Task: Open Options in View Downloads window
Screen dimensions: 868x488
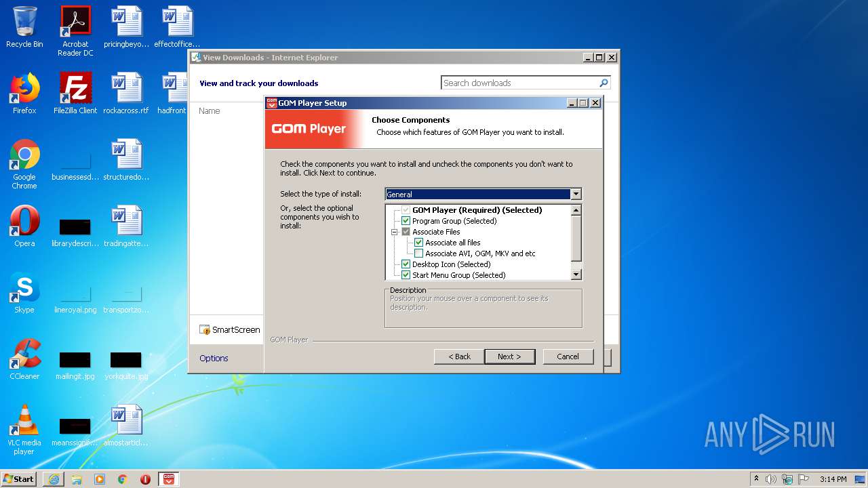Action: tap(214, 359)
